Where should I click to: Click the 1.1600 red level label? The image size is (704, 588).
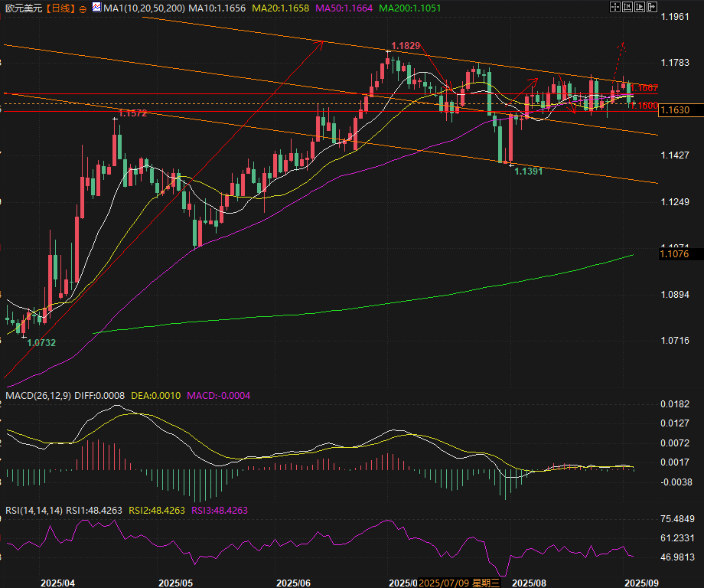pos(645,106)
